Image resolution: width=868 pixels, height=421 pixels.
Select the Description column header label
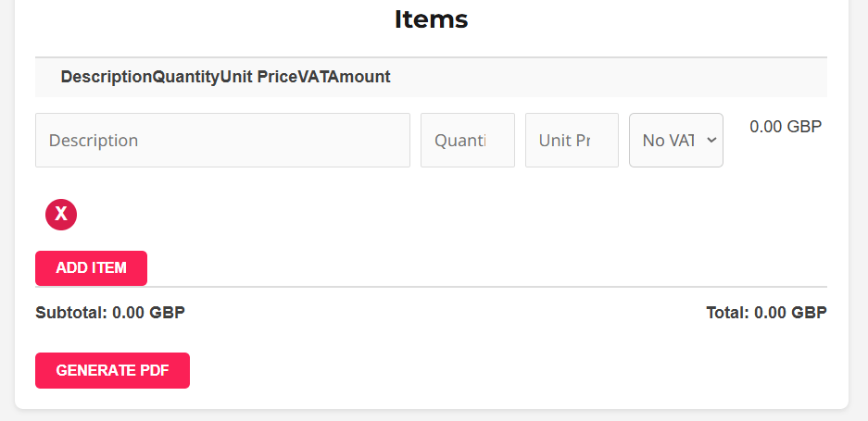[x=107, y=78]
